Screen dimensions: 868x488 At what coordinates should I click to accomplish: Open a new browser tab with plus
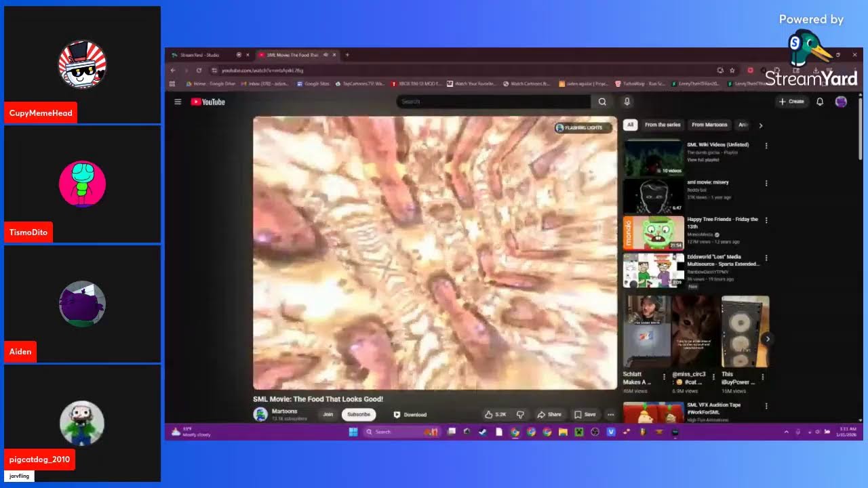pos(347,55)
